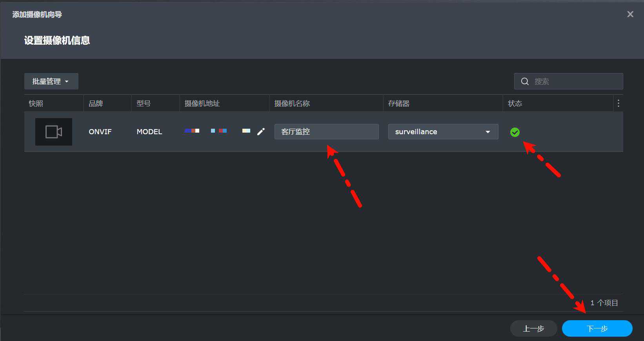Image resolution: width=644 pixels, height=341 pixels.
Task: Click the pencil icon to edit camera address
Action: point(261,131)
